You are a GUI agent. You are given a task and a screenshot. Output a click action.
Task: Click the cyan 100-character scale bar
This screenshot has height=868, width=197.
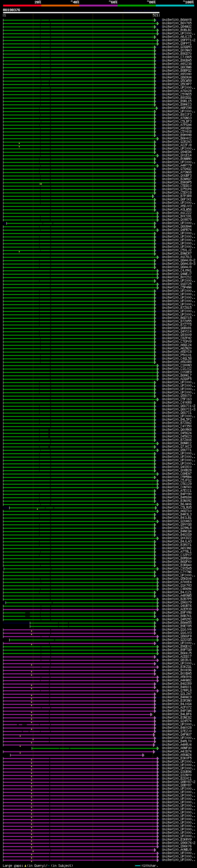coord(138,866)
